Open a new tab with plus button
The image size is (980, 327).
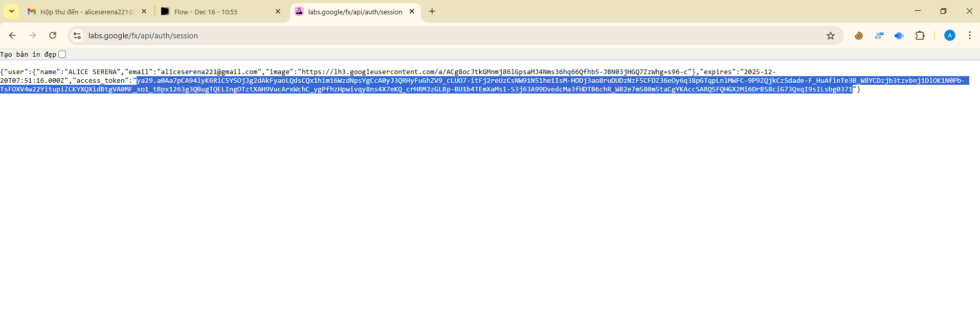(x=432, y=11)
